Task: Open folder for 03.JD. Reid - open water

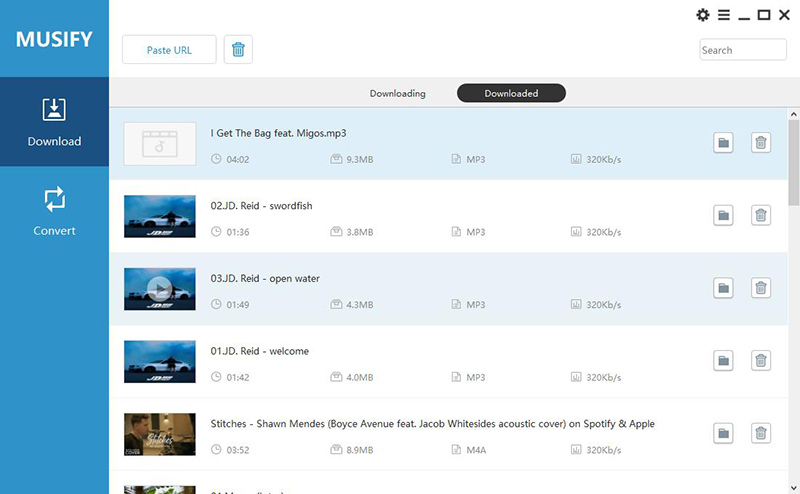Action: click(x=723, y=288)
